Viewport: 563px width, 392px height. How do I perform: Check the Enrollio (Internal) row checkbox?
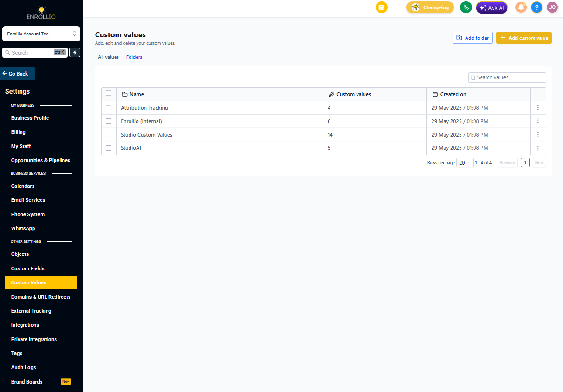click(109, 121)
